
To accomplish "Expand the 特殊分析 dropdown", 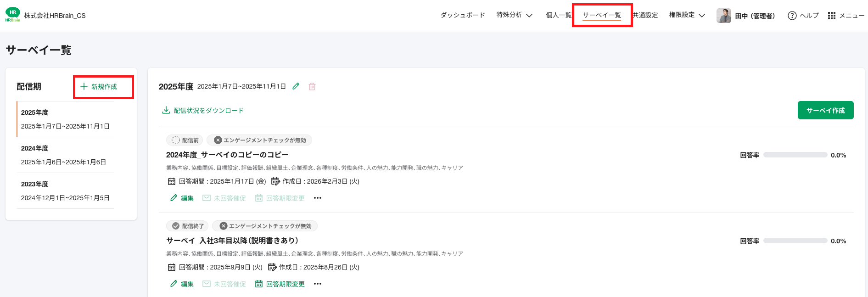I will tap(515, 15).
